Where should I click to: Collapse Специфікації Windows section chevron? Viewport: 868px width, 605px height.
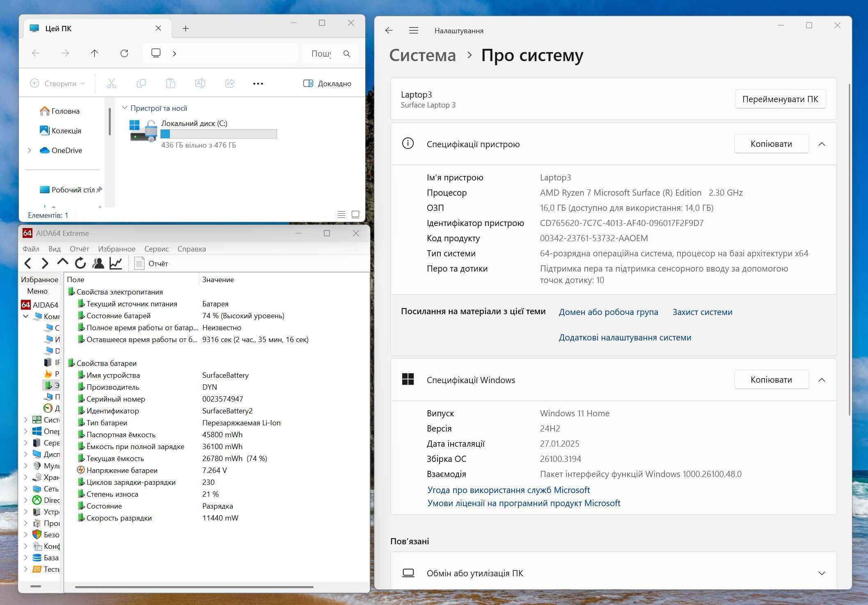tap(822, 380)
